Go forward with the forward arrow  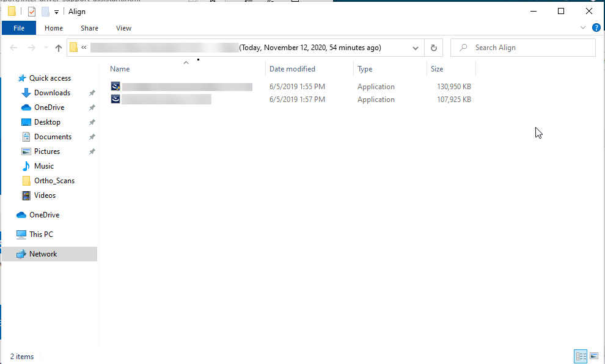coord(32,48)
